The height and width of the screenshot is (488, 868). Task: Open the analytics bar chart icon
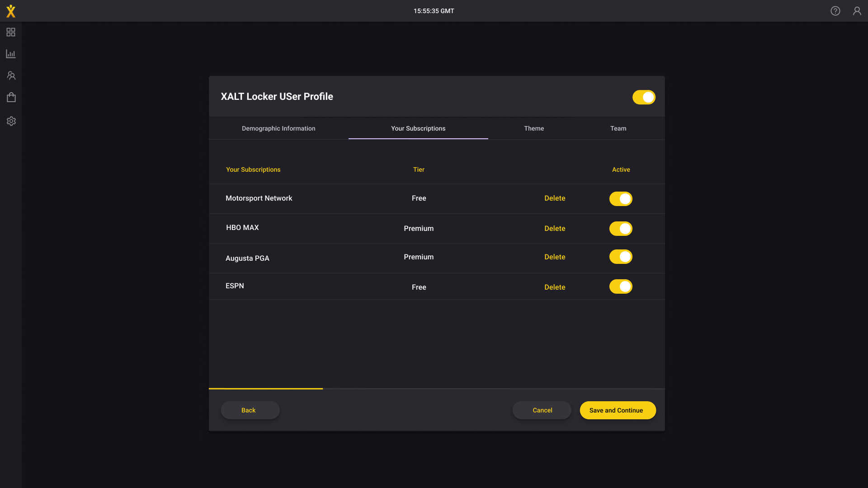tap(11, 54)
